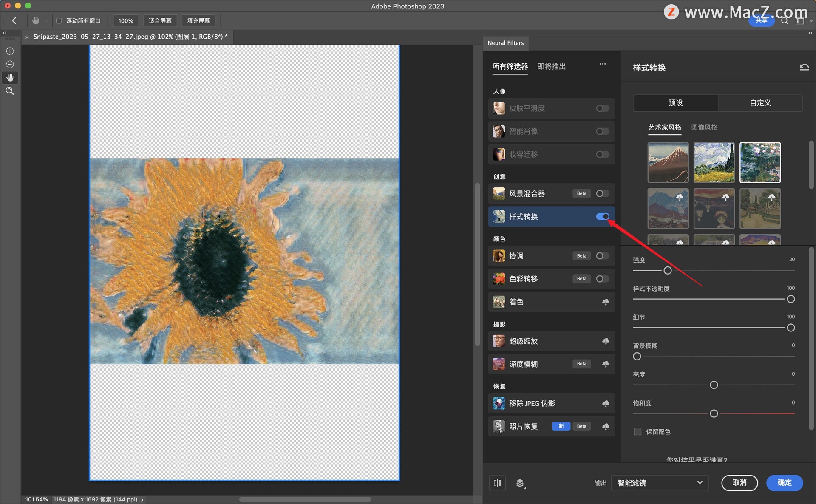Download the 移除 JPEG 伪影 filter

click(606, 403)
